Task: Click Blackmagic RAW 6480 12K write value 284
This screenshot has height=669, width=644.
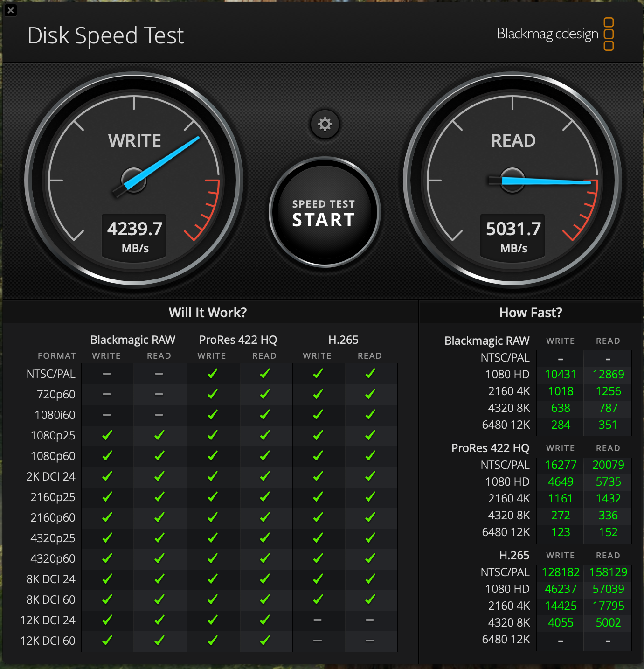Action: [x=561, y=425]
